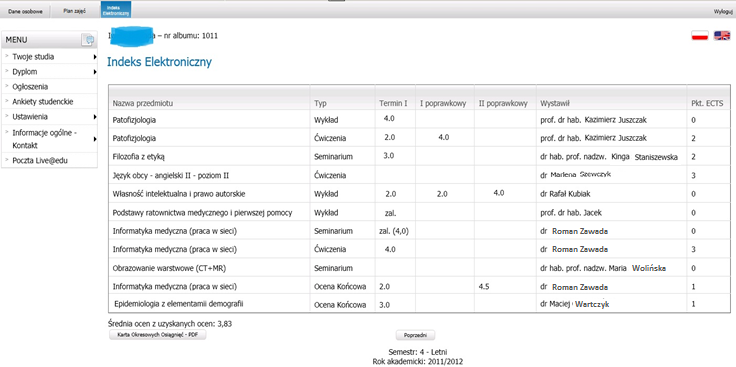The width and height of the screenshot is (736, 367).
Task: Click the Semestr: 4 - Letni label
Action: tap(418, 352)
